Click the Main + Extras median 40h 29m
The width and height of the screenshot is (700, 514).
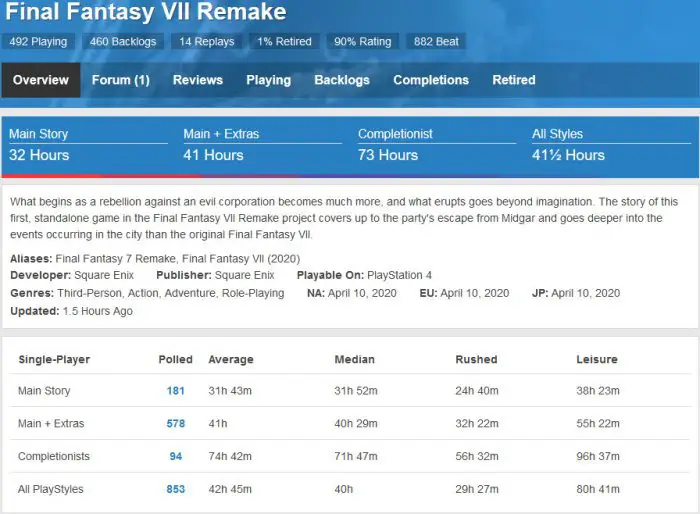tap(356, 423)
